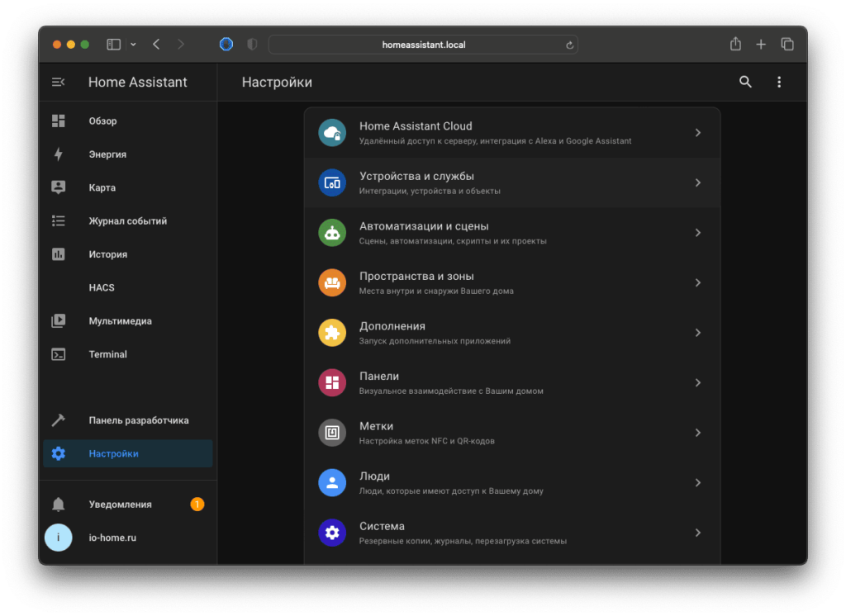846x616 pixels.
Task: Open search with the magnifier icon
Action: [x=745, y=82]
